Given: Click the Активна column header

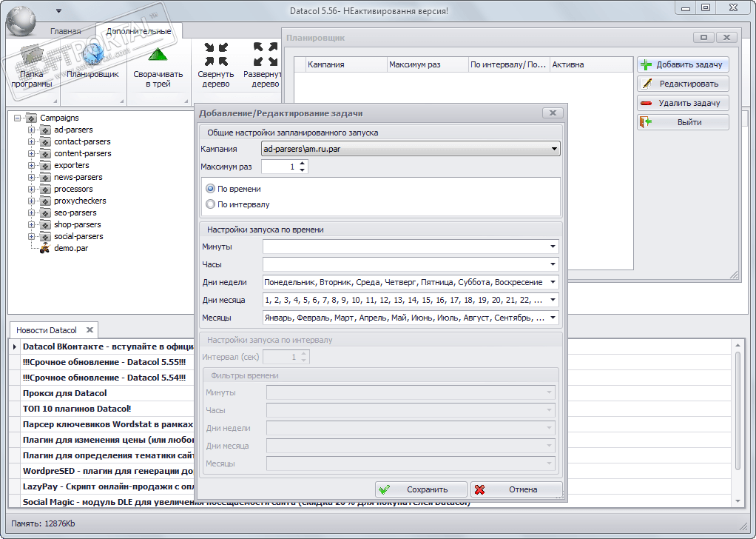Looking at the screenshot, I should 591,64.
